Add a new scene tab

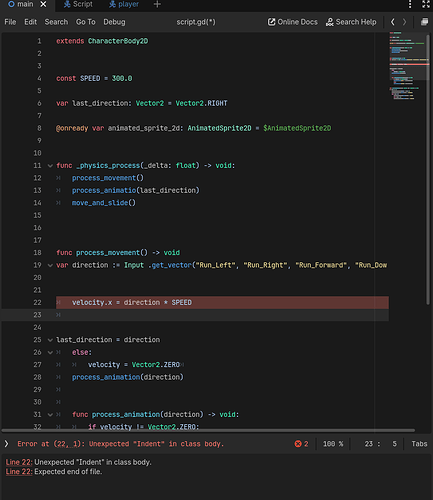tap(157, 4)
